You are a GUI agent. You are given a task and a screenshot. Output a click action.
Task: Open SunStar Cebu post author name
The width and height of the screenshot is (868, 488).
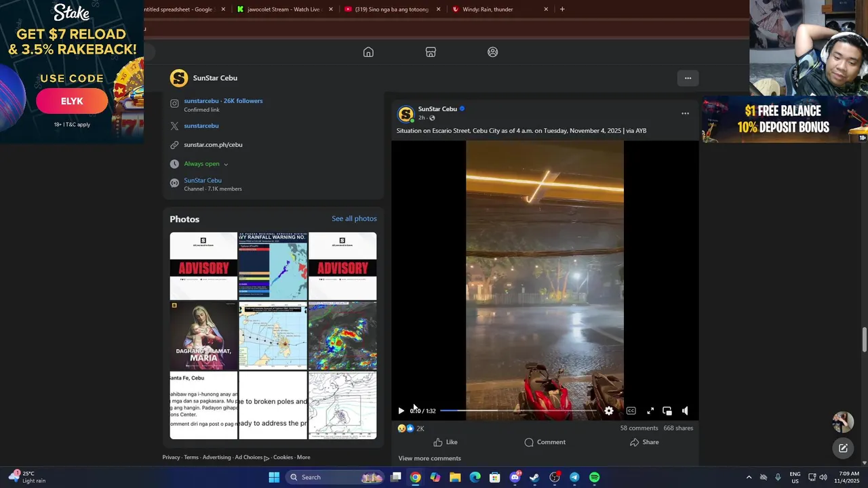[x=437, y=108]
